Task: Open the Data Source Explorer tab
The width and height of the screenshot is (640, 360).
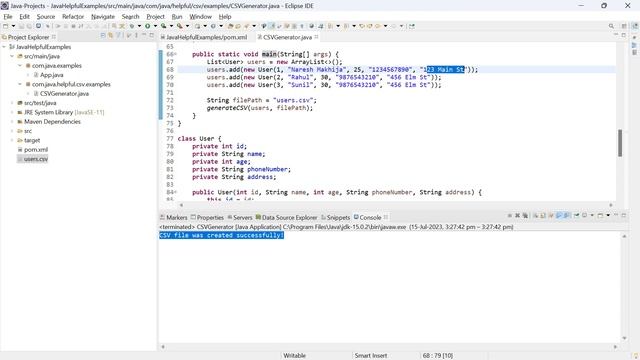Action: [286, 218]
